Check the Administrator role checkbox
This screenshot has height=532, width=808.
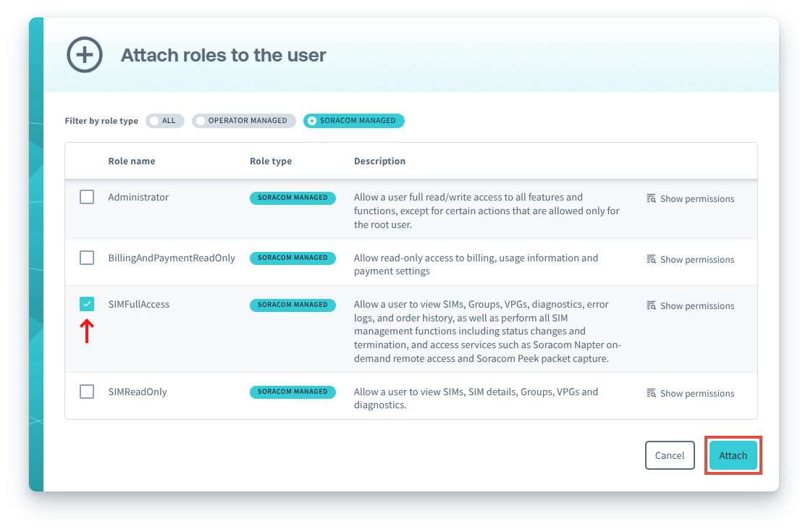click(x=87, y=197)
